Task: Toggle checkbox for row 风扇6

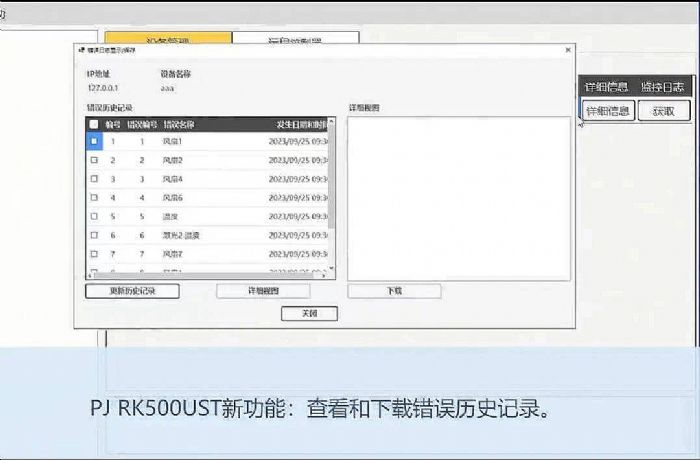Action: (94, 197)
